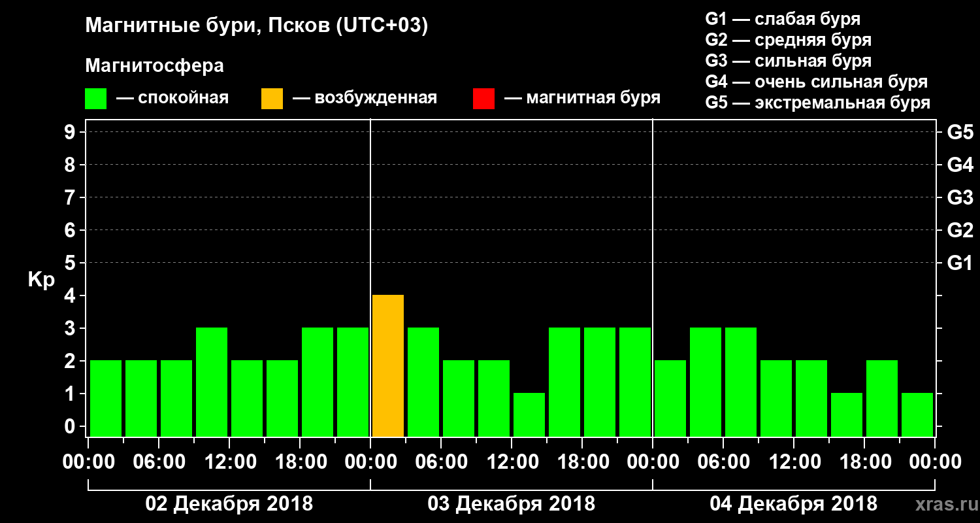Click the '06:00' time label under 02 December

point(159,462)
